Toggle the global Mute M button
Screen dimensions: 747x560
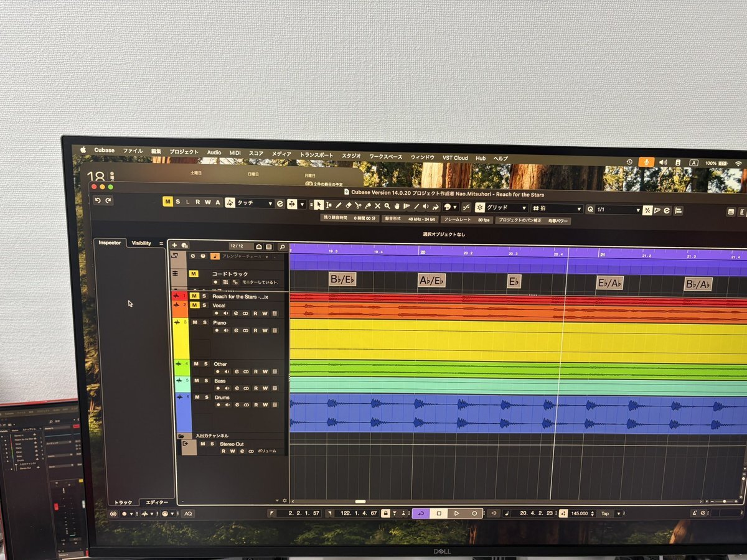tap(168, 202)
